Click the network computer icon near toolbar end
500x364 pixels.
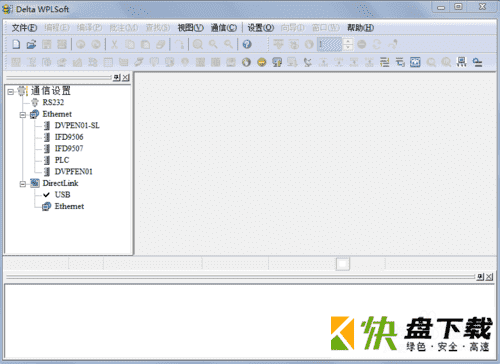pos(461,62)
